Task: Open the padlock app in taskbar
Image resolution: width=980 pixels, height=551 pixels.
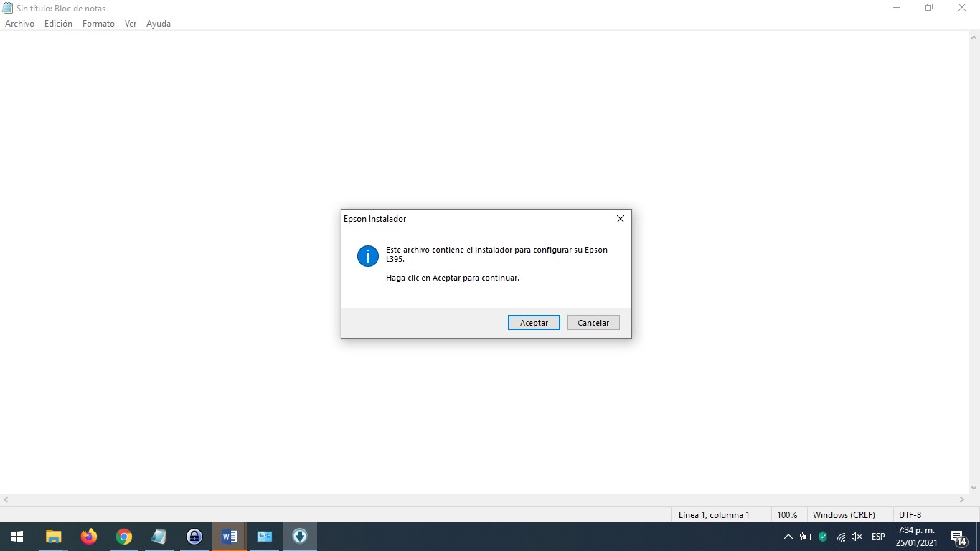Action: click(194, 537)
